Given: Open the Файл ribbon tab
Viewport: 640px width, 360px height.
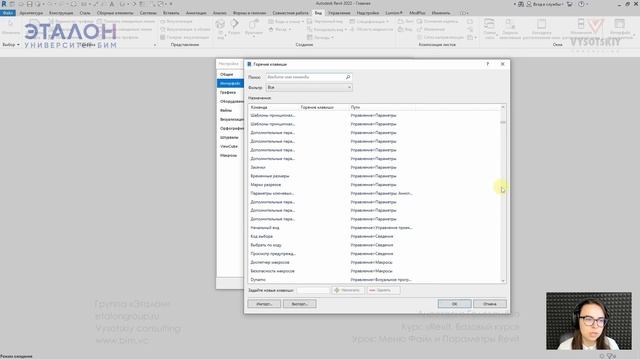Looking at the screenshot, I should [8, 13].
